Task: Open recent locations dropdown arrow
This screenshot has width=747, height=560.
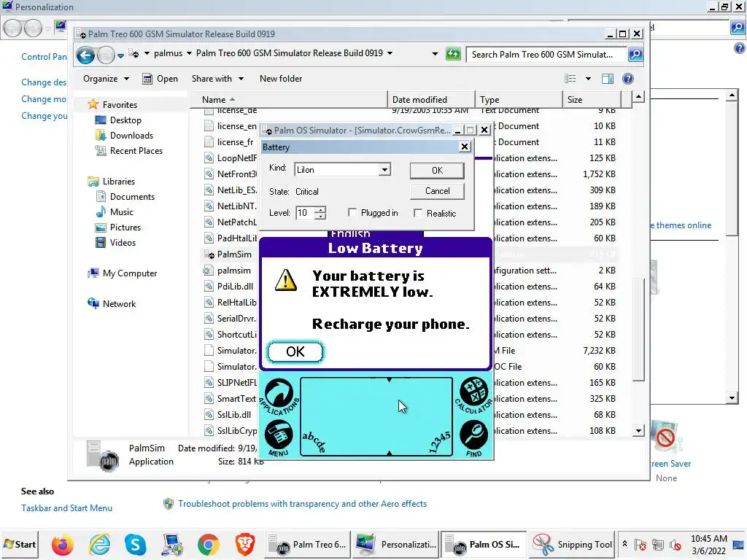Action: 121,55
